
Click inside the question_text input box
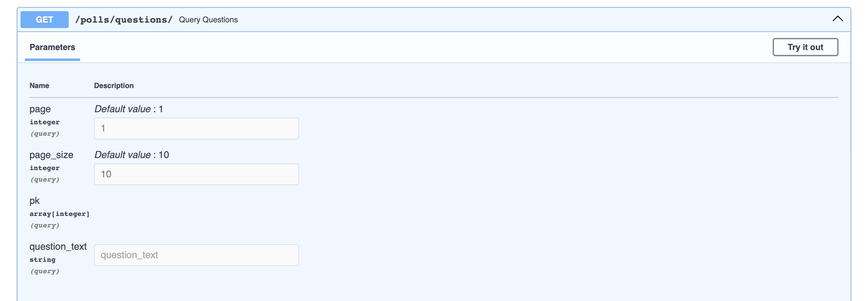pos(196,255)
